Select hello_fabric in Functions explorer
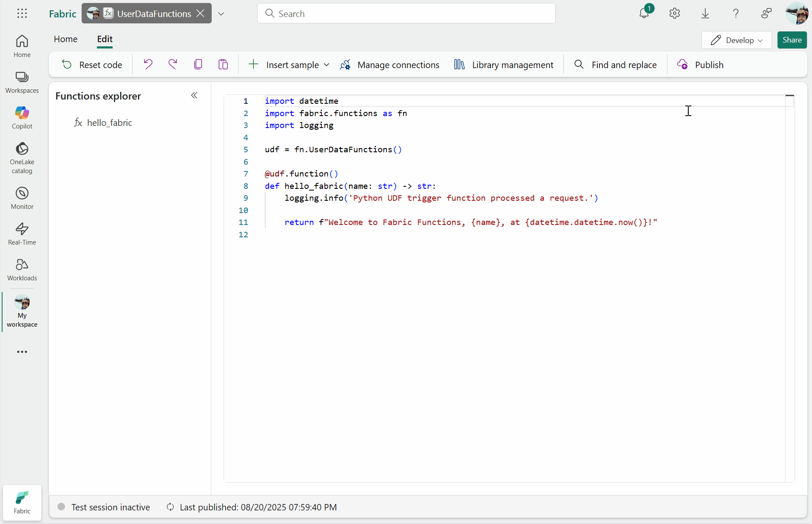The image size is (812, 524). coord(109,123)
